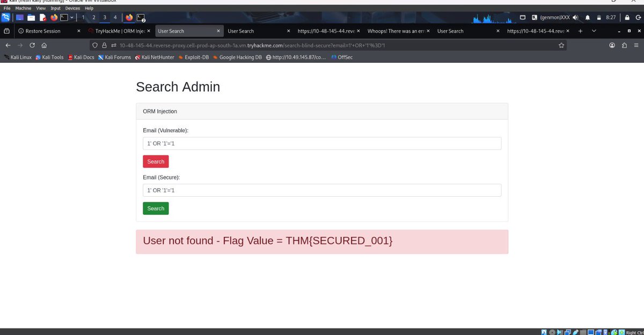Open the volume speaker icon in panel
This screenshot has height=335, width=644.
576,17
